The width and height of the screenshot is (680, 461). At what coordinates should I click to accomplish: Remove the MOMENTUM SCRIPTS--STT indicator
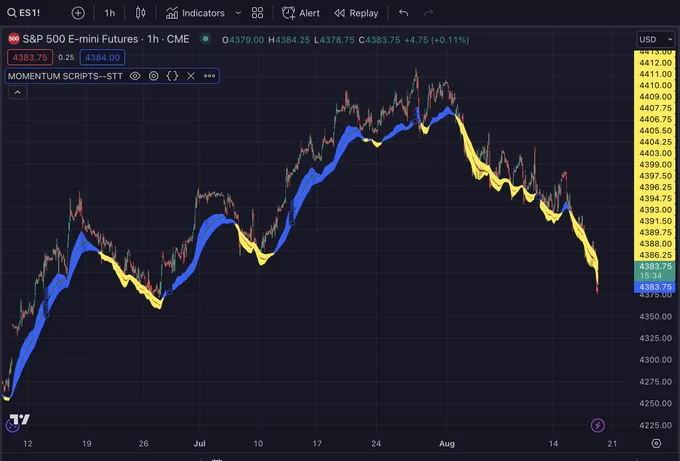(x=191, y=76)
